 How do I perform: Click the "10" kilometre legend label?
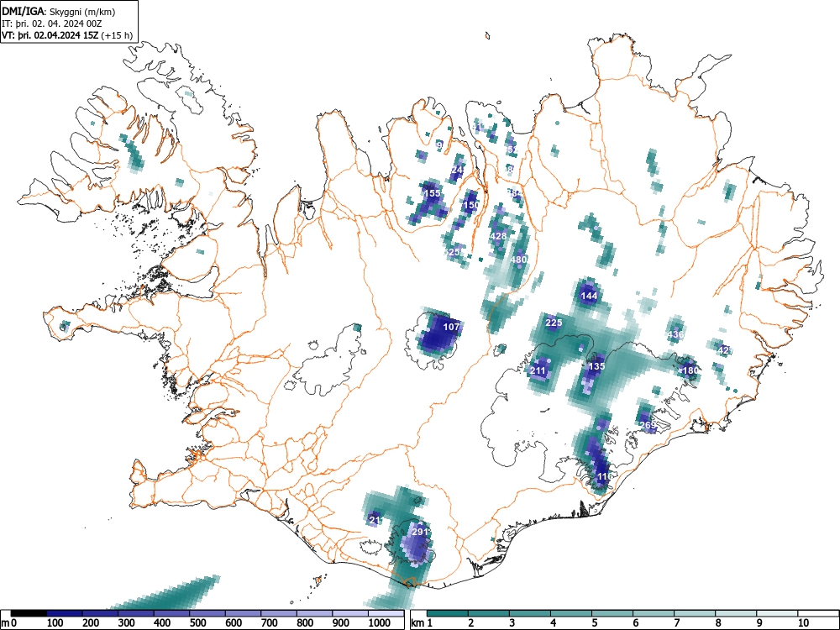click(x=803, y=623)
